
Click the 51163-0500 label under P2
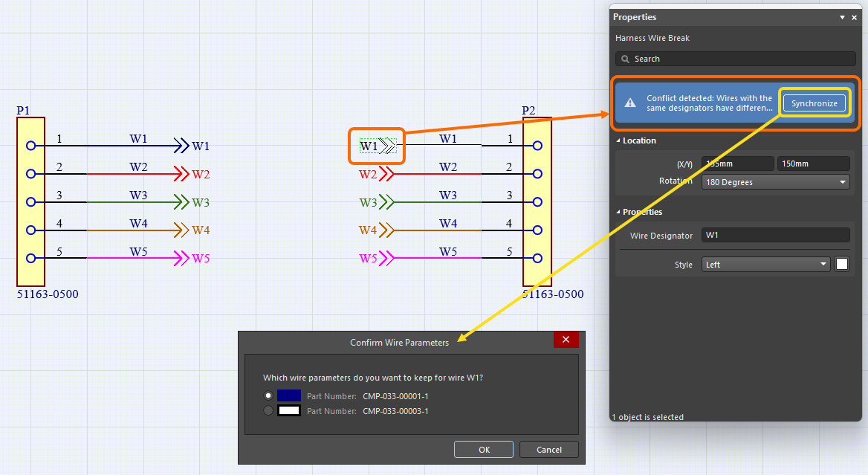(x=553, y=294)
